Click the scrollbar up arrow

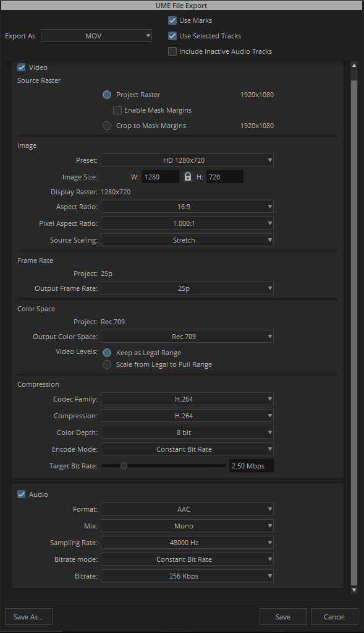pos(354,65)
